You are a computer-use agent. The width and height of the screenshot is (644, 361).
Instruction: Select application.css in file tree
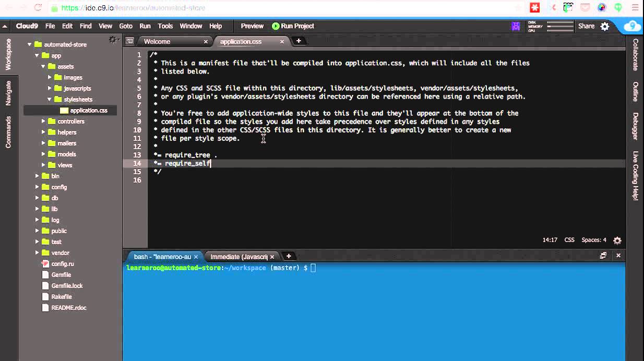(89, 110)
